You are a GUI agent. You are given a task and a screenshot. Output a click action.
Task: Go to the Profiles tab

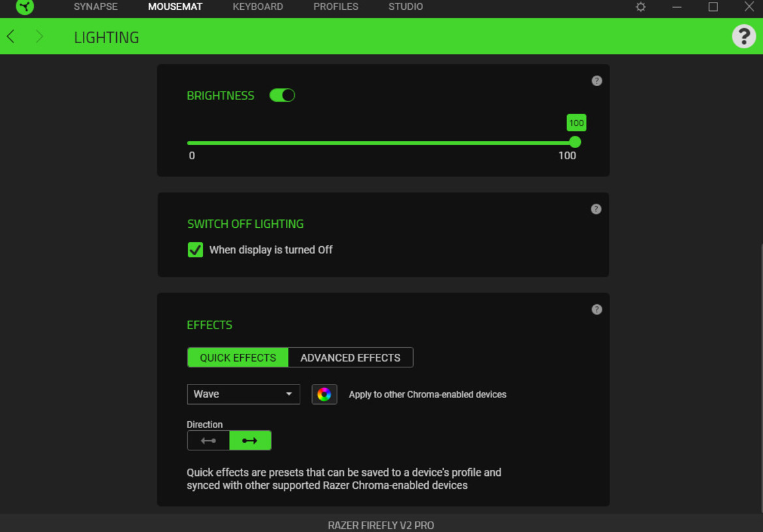pyautogui.click(x=335, y=7)
